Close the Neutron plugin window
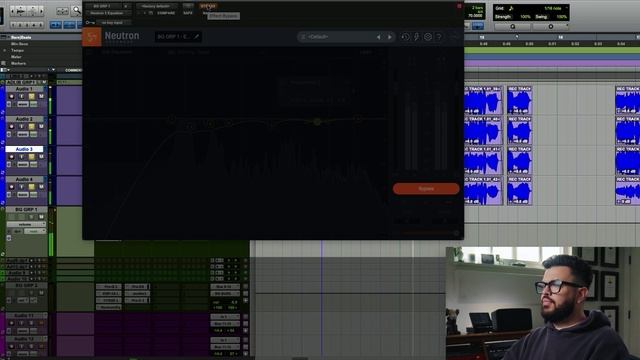The image size is (640, 360). click(x=459, y=6)
